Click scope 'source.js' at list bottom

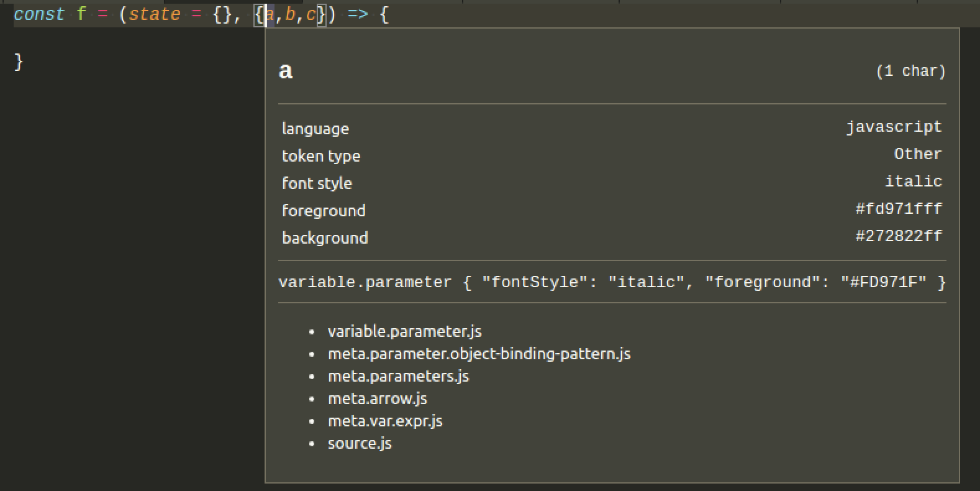pyautogui.click(x=360, y=444)
